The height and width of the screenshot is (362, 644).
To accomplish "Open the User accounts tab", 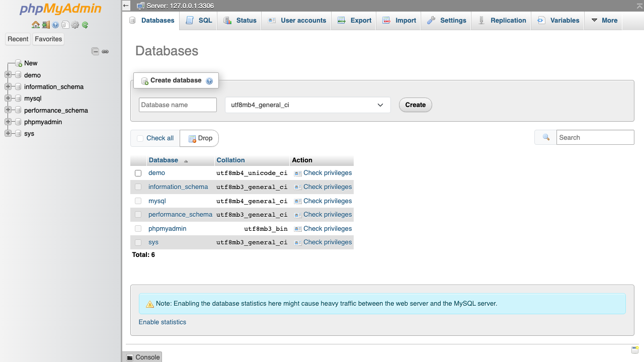I will 297,21.
